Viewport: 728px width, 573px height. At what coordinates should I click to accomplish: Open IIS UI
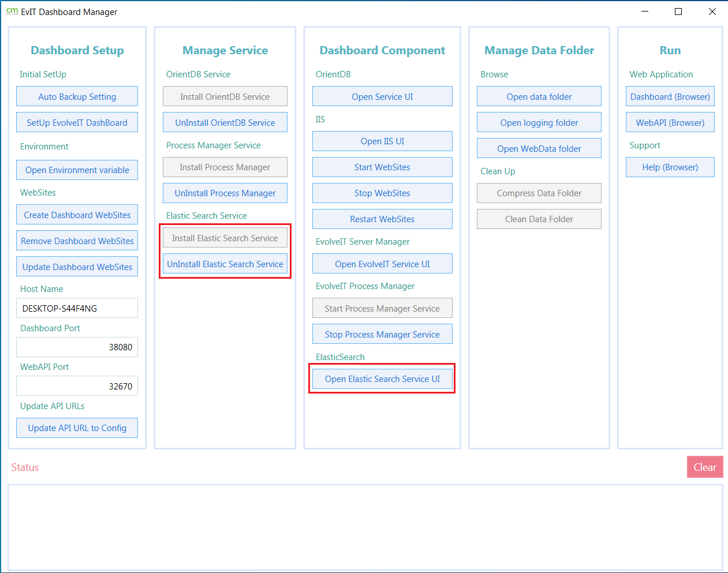pyautogui.click(x=382, y=141)
